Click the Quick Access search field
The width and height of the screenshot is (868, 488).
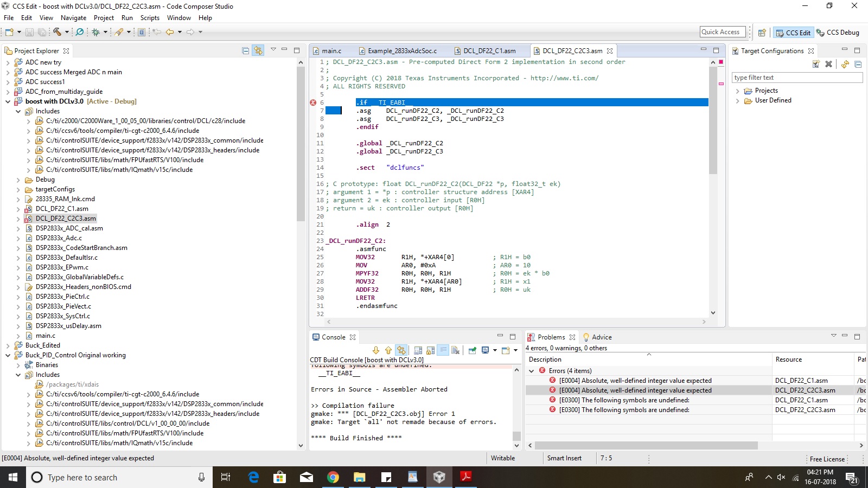[x=722, y=32]
